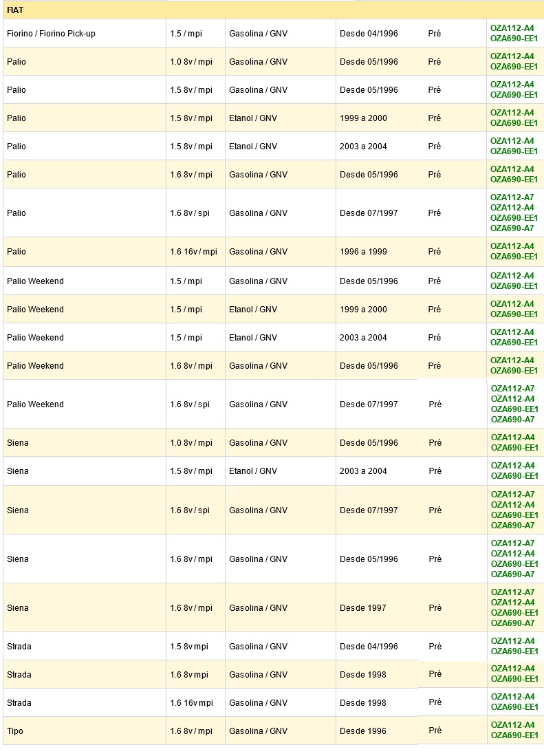Viewport: 544px width, 756px height.
Task: Click '1.0 8v/mpi' in the Siena row
Action: click(x=191, y=443)
